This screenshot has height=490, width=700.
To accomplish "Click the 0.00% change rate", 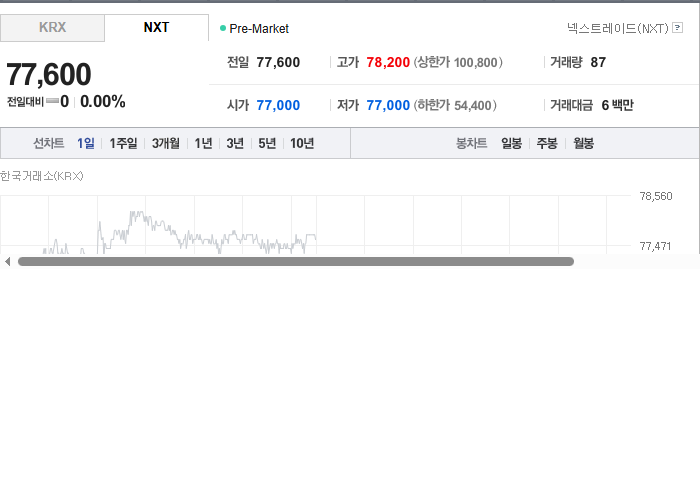I will [103, 102].
